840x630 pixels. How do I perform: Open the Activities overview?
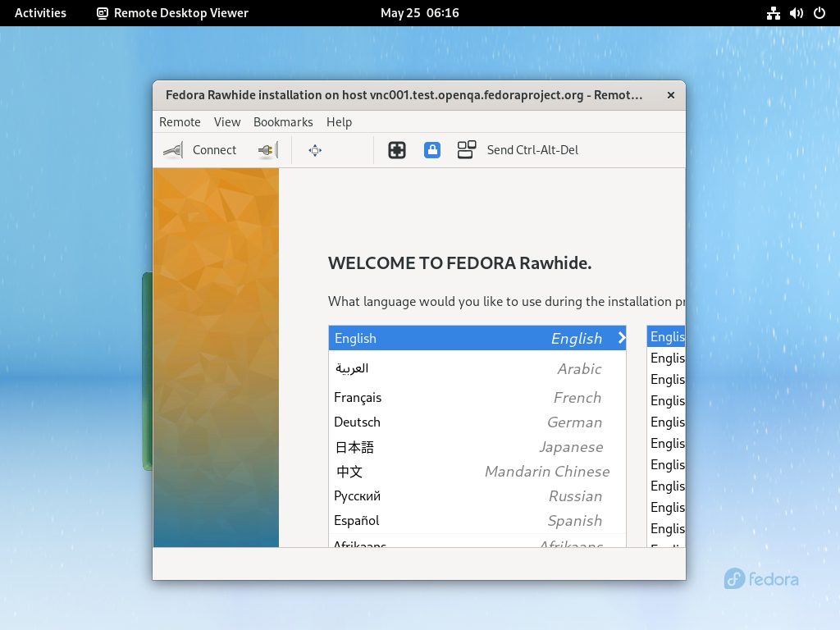40,13
